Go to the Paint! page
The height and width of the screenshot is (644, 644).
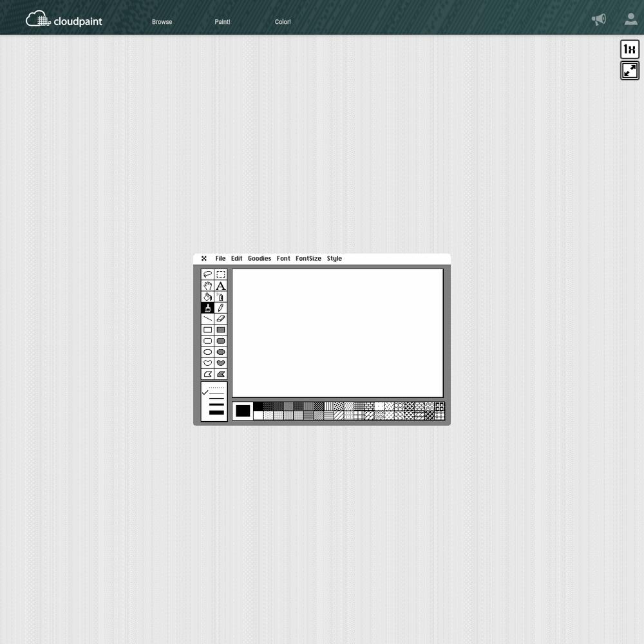click(x=222, y=22)
